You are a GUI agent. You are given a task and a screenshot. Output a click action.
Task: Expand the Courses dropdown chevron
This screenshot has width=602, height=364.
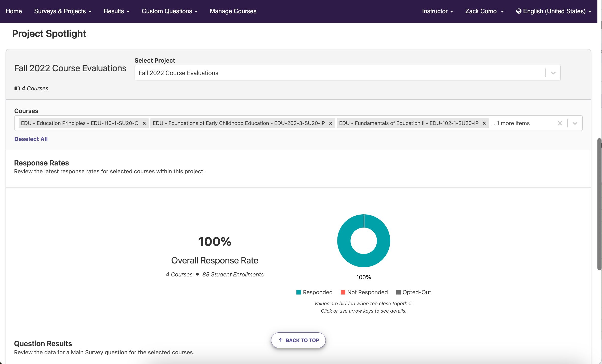pos(575,123)
